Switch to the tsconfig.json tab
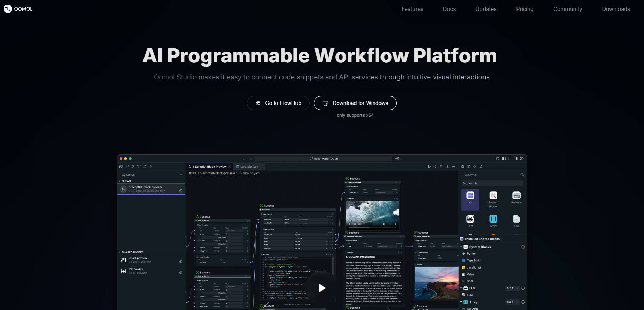This screenshot has height=310, width=644. coord(249,167)
